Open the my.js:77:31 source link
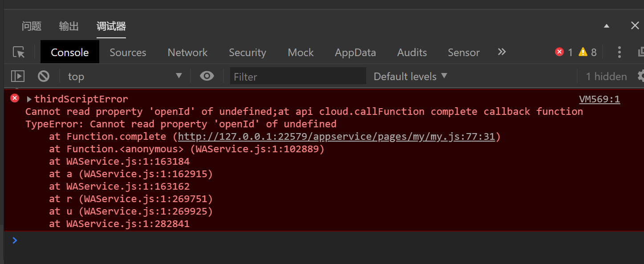 pos(336,136)
